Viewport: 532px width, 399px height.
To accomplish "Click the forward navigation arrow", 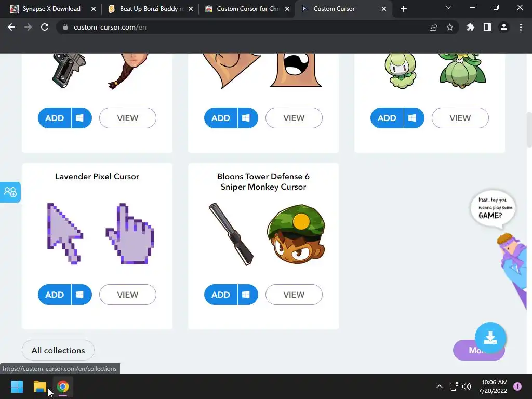I will [x=28, y=27].
